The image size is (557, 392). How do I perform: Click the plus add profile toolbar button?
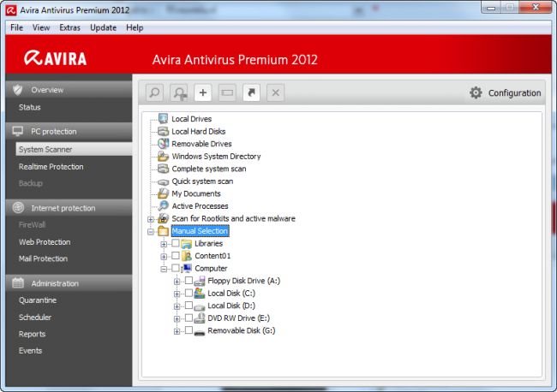click(x=203, y=93)
